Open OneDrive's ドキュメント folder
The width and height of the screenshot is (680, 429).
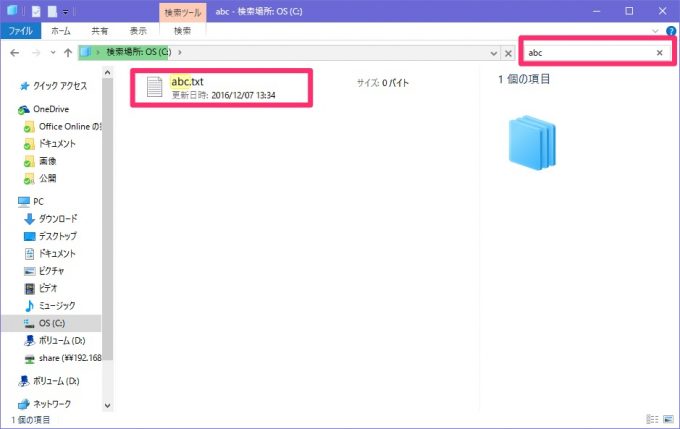click(x=57, y=144)
